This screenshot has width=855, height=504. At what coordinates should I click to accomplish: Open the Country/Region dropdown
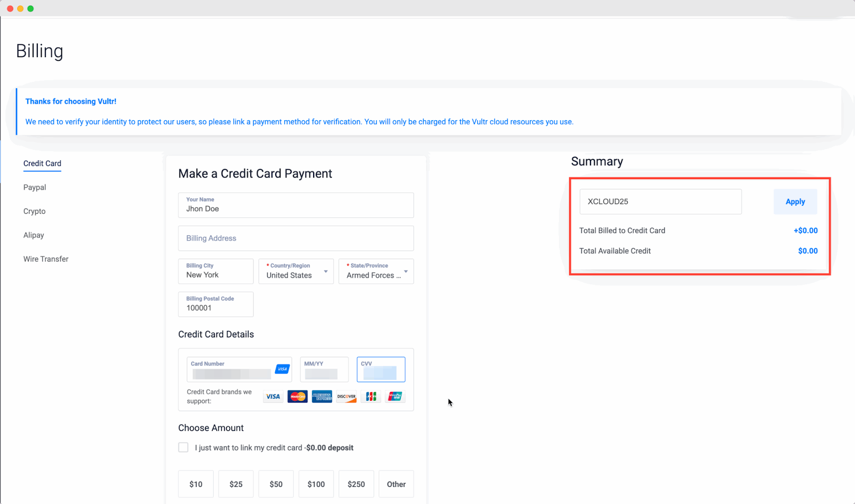pyautogui.click(x=296, y=272)
